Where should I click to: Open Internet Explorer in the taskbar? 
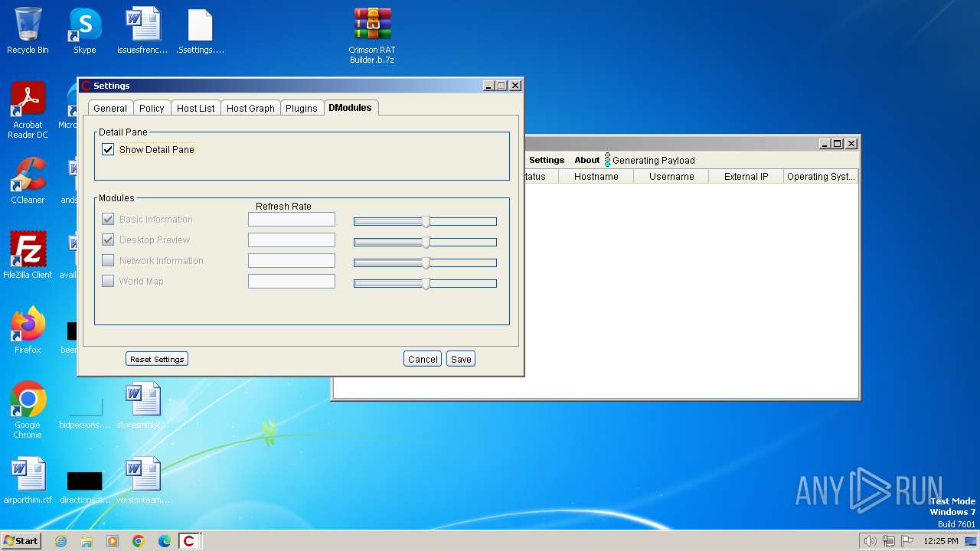61,541
